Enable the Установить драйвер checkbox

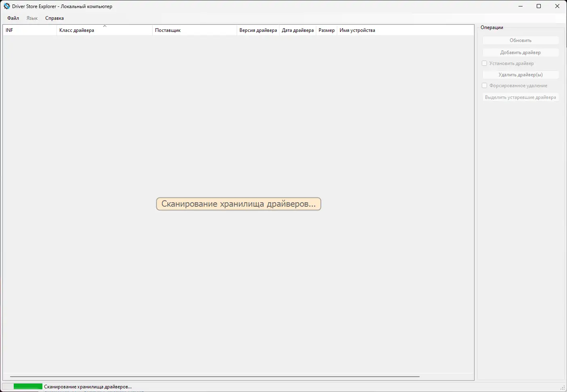tap(484, 63)
